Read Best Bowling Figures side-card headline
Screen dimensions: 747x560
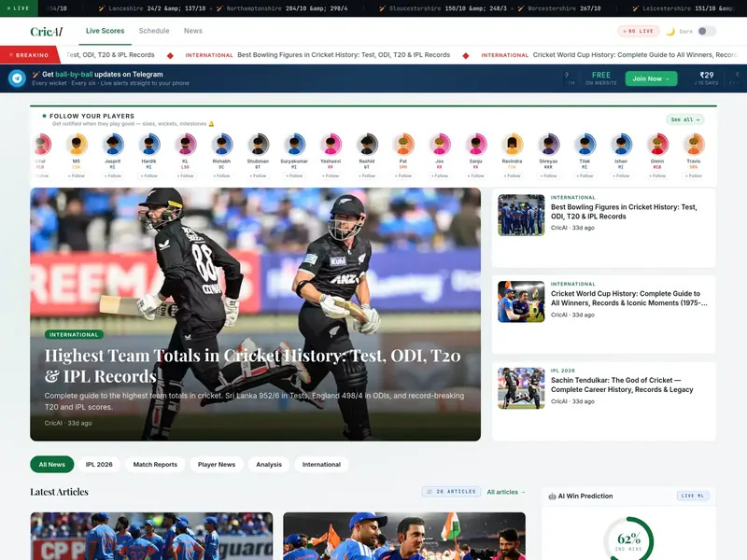coord(624,212)
